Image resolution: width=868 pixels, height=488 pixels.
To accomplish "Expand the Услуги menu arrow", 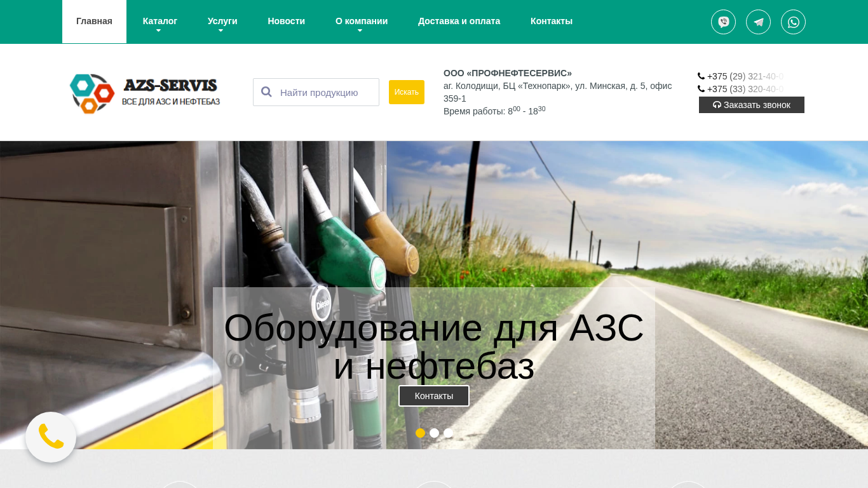I will pyautogui.click(x=221, y=30).
